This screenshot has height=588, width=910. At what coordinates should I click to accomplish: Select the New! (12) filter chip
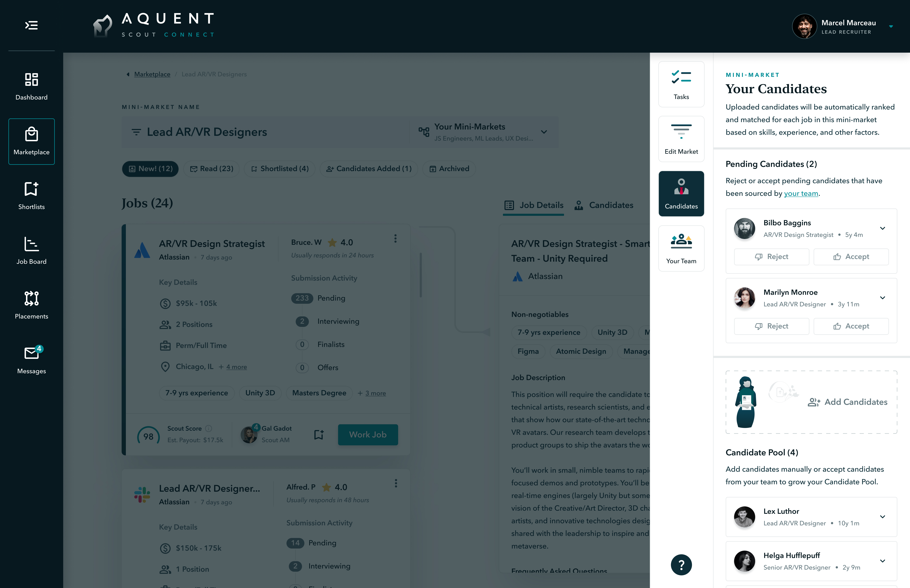coord(150,169)
